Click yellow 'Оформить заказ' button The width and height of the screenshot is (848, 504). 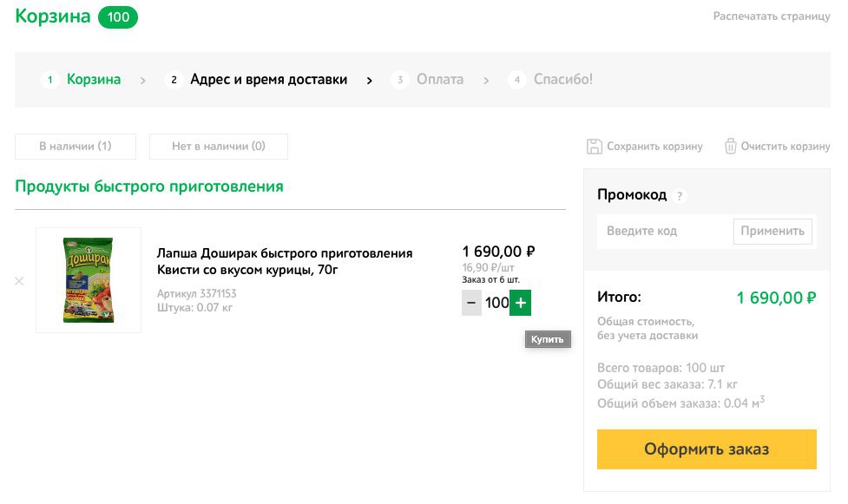[707, 449]
